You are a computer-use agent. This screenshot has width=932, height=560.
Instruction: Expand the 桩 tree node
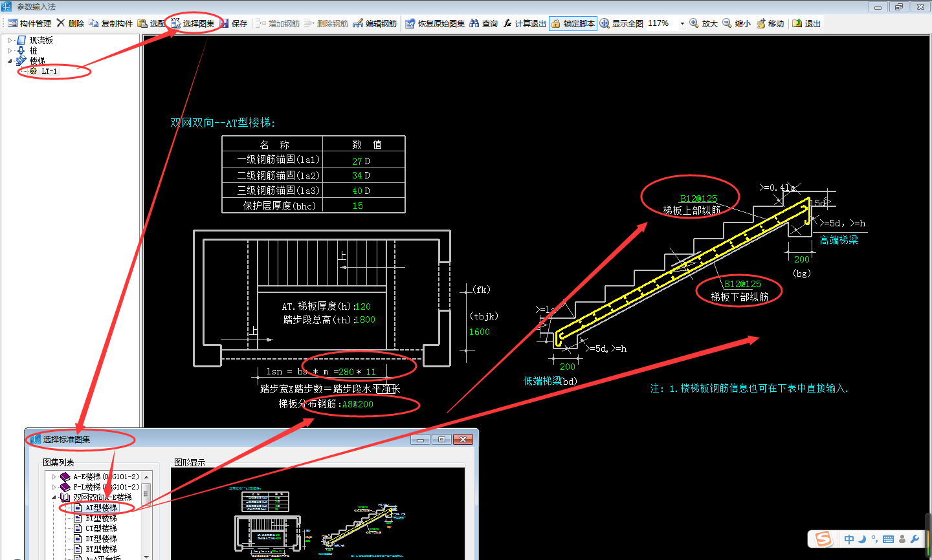(x=10, y=50)
